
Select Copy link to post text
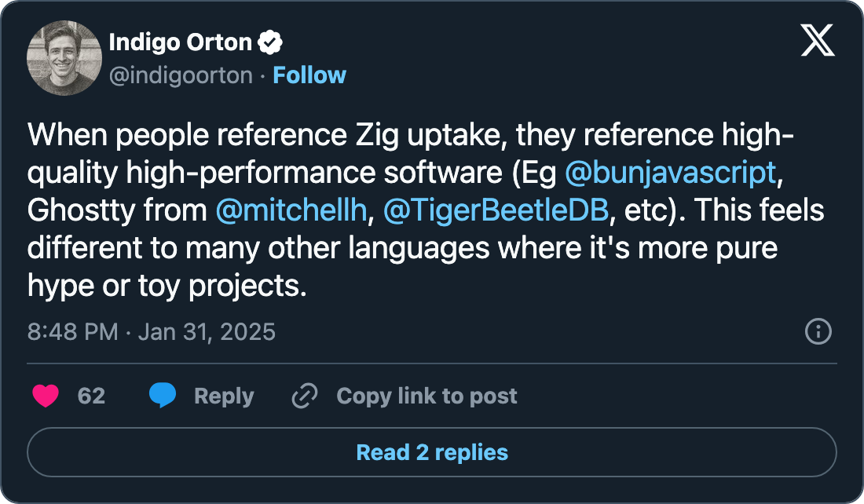[x=427, y=396]
